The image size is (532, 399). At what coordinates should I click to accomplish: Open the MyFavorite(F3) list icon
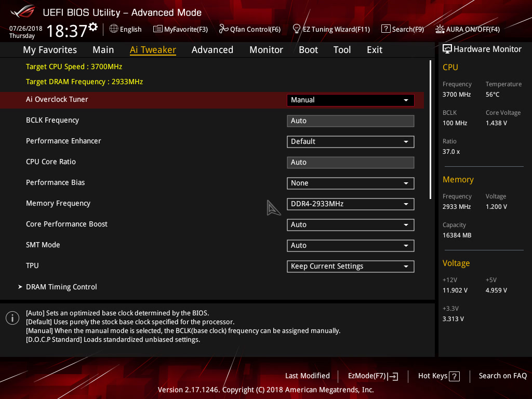(x=157, y=29)
